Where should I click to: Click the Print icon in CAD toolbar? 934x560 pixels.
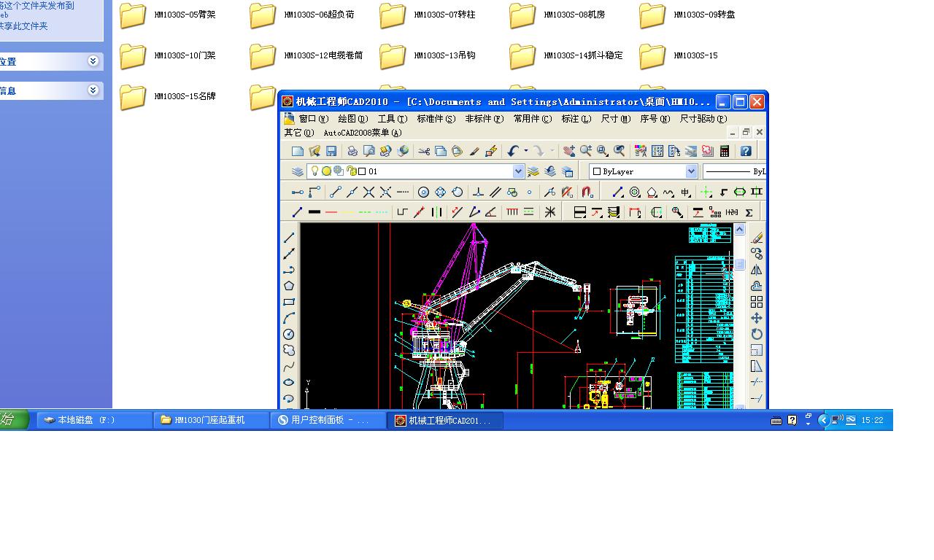(352, 151)
